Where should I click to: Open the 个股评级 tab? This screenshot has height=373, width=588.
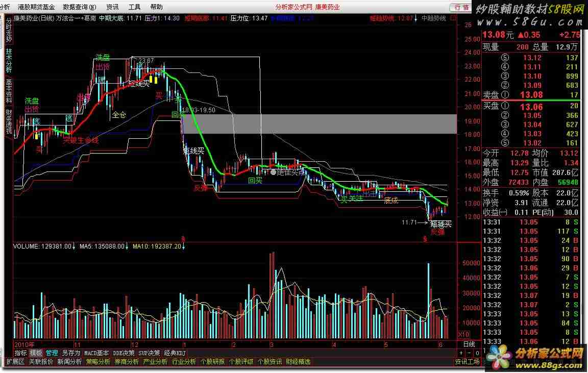coord(241,362)
